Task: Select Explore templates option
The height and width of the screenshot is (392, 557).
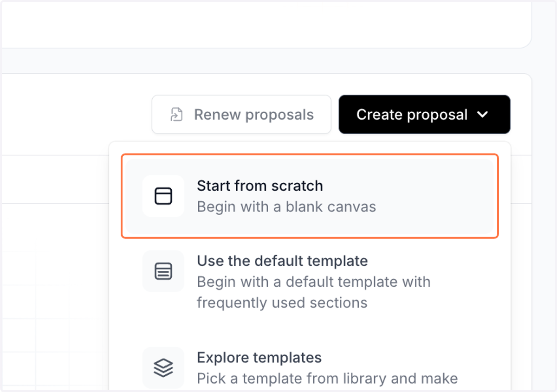Action: click(x=310, y=368)
